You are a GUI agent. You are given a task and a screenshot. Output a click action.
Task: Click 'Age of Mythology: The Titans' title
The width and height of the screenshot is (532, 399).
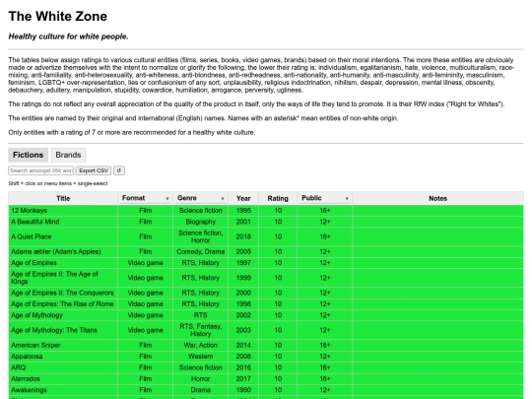click(63, 330)
